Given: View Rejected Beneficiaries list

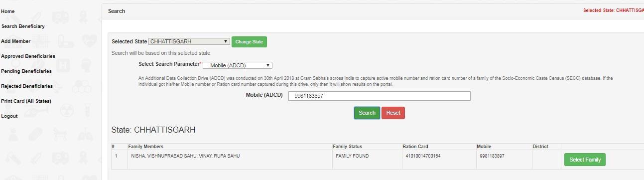Looking at the screenshot, I should [x=27, y=86].
